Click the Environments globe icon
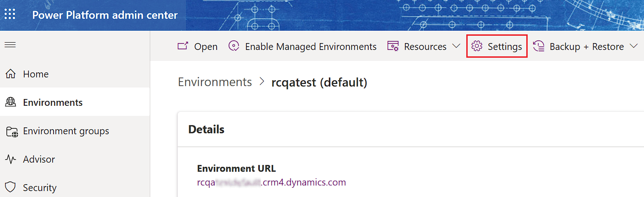Screen dimensions: 644x197 [11, 102]
